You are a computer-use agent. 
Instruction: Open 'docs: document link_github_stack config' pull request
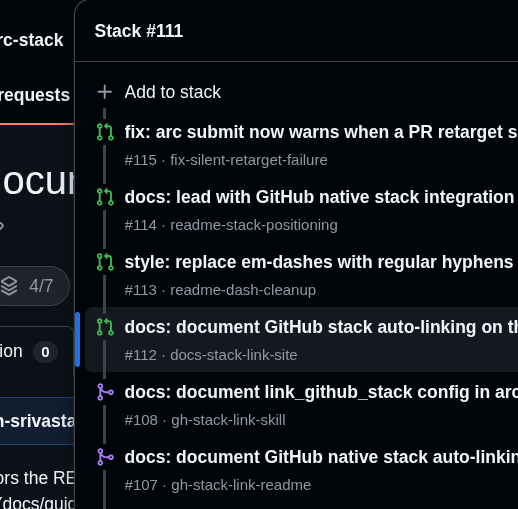point(321,392)
